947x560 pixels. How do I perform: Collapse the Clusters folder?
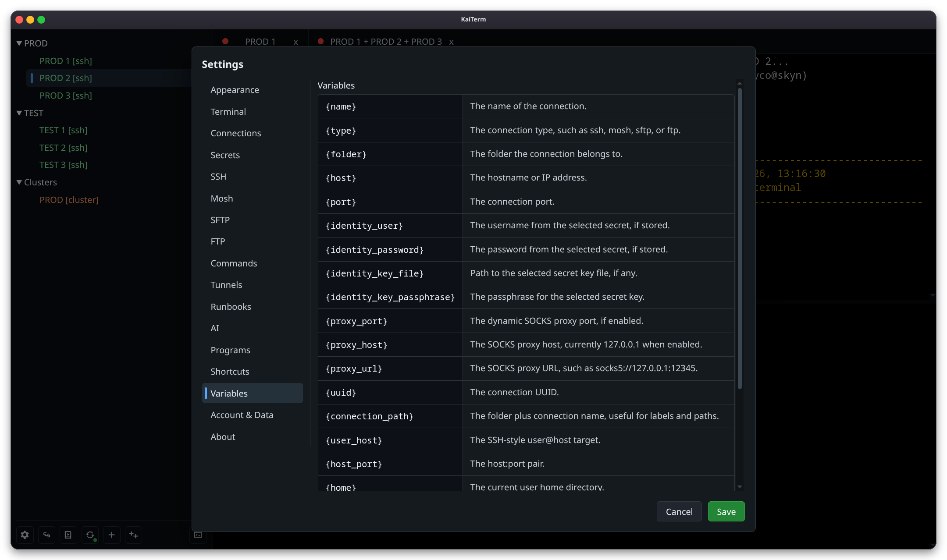pos(19,182)
